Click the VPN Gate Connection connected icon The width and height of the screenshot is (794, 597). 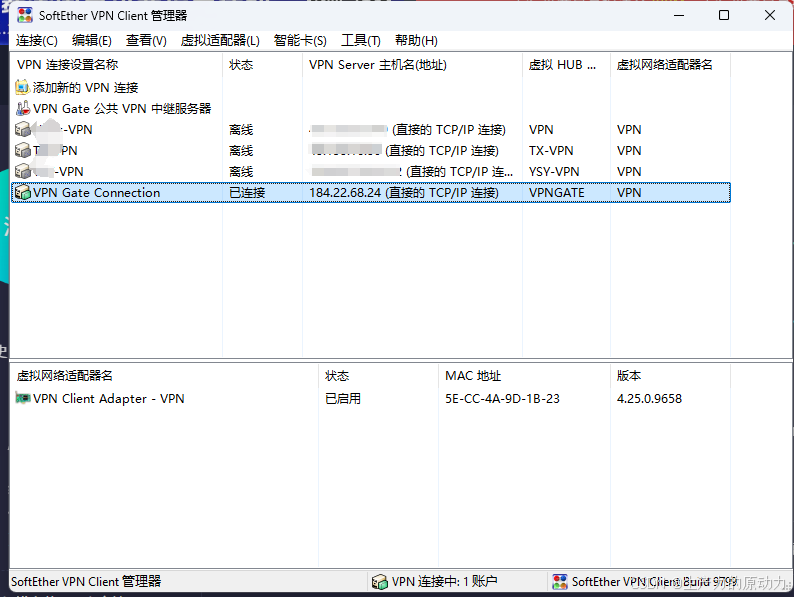tap(23, 192)
